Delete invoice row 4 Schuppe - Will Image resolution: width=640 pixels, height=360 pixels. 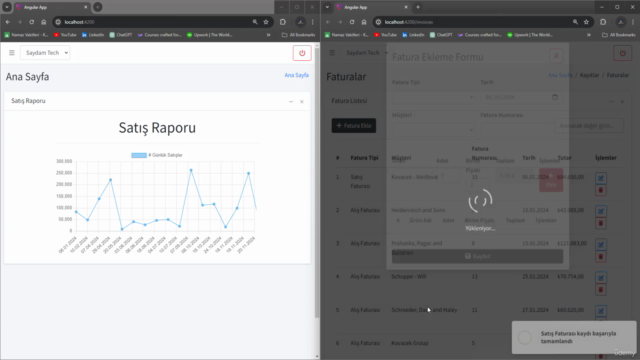[x=601, y=290]
